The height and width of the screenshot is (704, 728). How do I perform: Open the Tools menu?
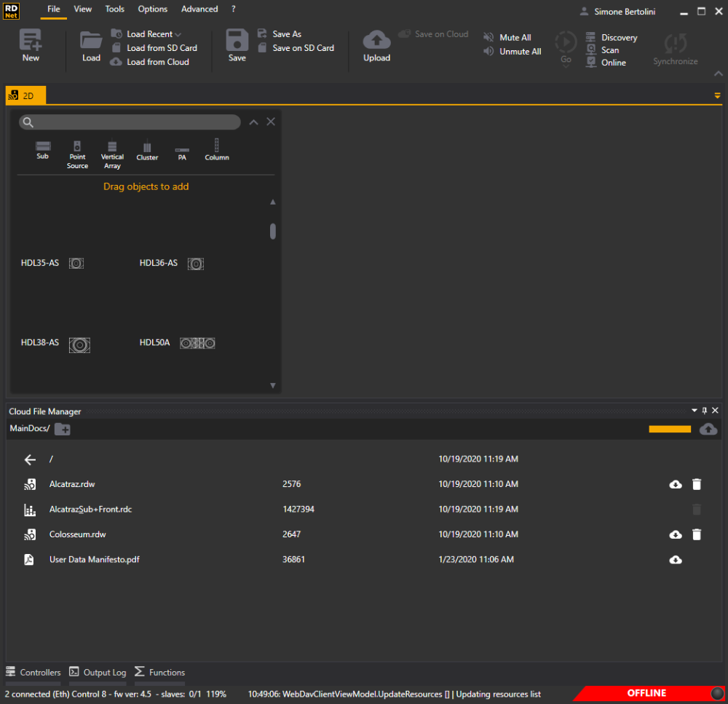click(114, 9)
